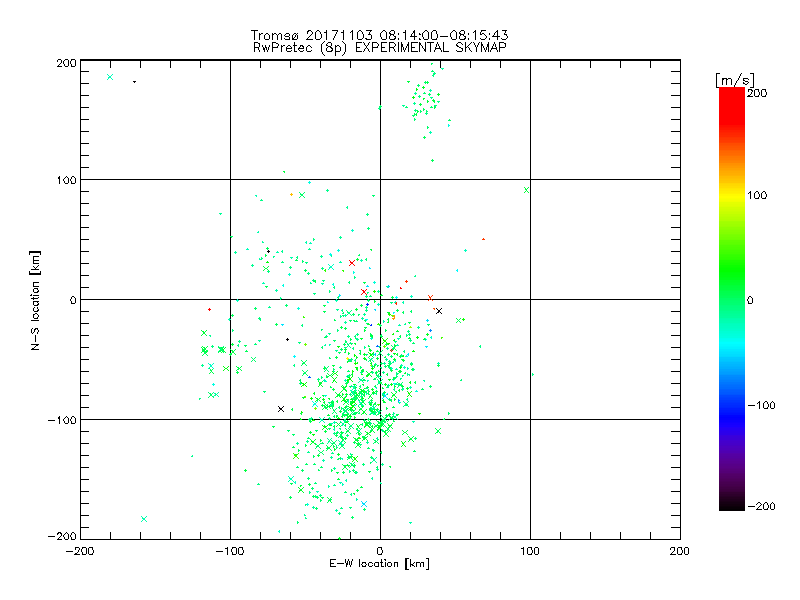
Task: Click the N-S axis tick label "-100"
Action: 62,420
